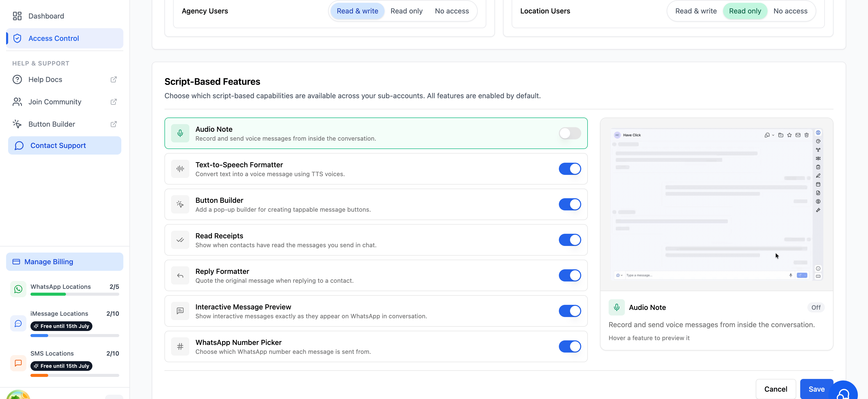Go to Dashboard in sidebar
This screenshot has width=868, height=399.
tap(65, 16)
